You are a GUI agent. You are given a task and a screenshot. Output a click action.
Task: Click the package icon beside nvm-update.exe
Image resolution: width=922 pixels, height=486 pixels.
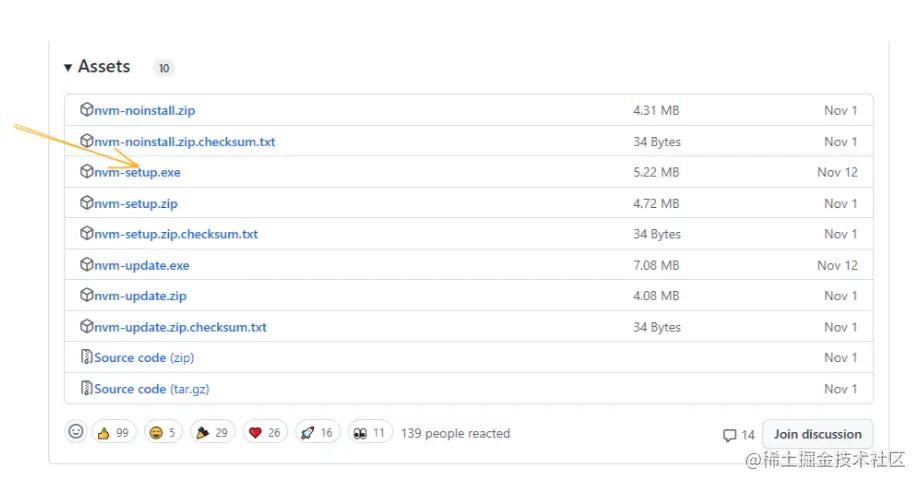click(x=86, y=264)
